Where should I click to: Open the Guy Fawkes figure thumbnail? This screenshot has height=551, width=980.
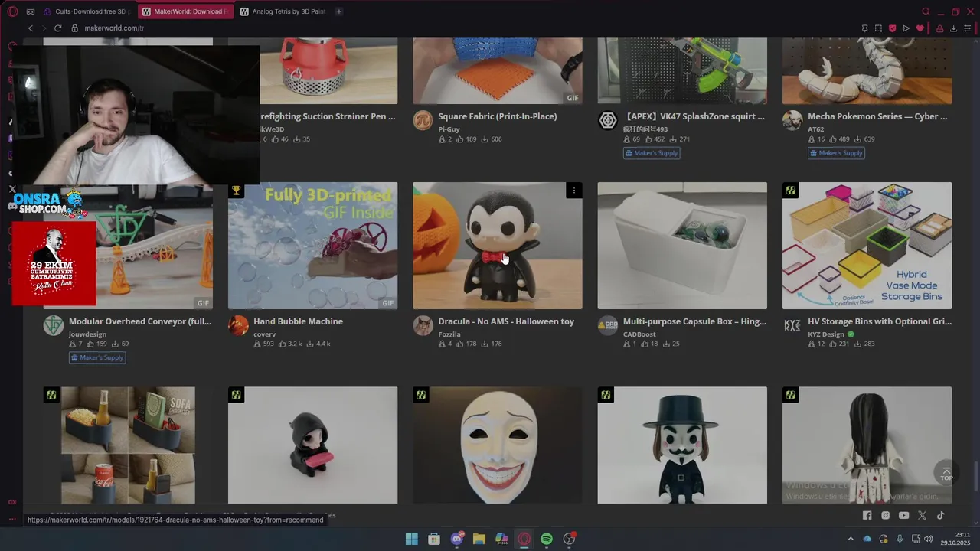[x=682, y=445]
